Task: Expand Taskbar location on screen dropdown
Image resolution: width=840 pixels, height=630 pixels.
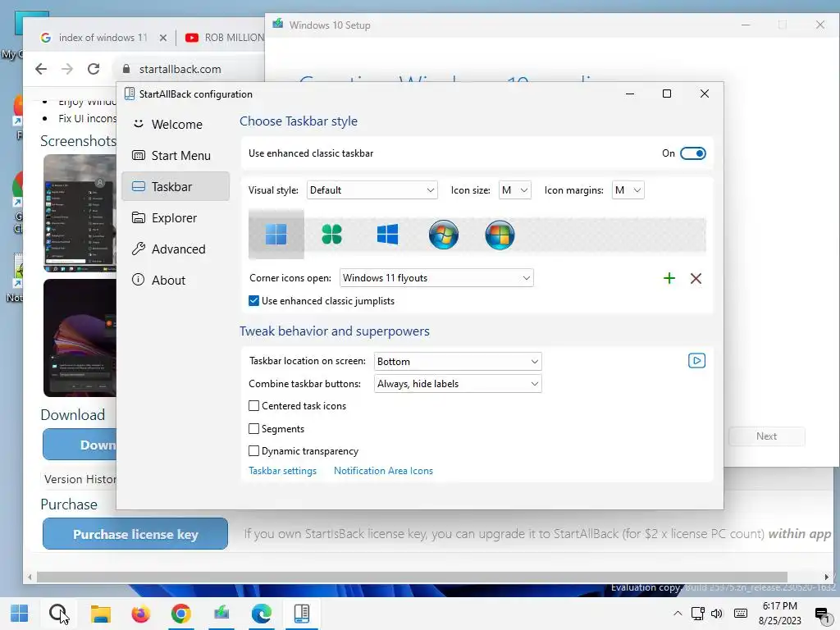Action: (458, 362)
